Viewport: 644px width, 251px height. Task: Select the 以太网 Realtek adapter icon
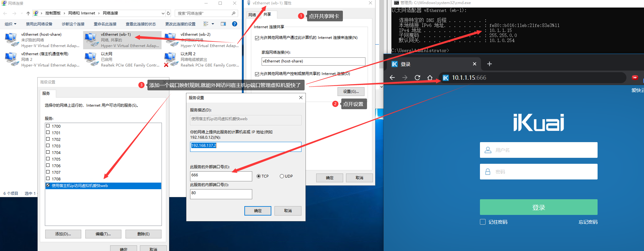point(91,59)
